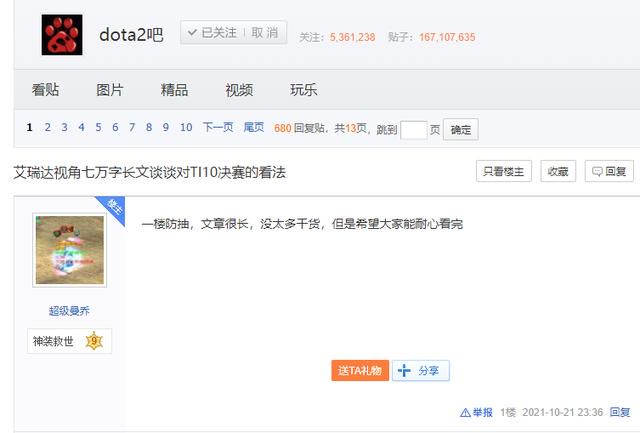
Task: Go to page 4 of the thread
Action: 82,127
